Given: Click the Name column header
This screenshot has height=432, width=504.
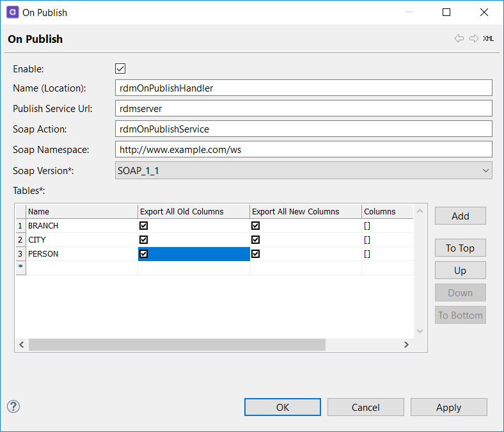Looking at the screenshot, I should (81, 211).
